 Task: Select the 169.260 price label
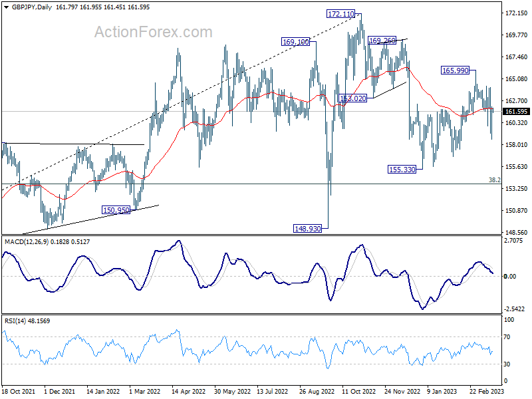click(x=382, y=41)
